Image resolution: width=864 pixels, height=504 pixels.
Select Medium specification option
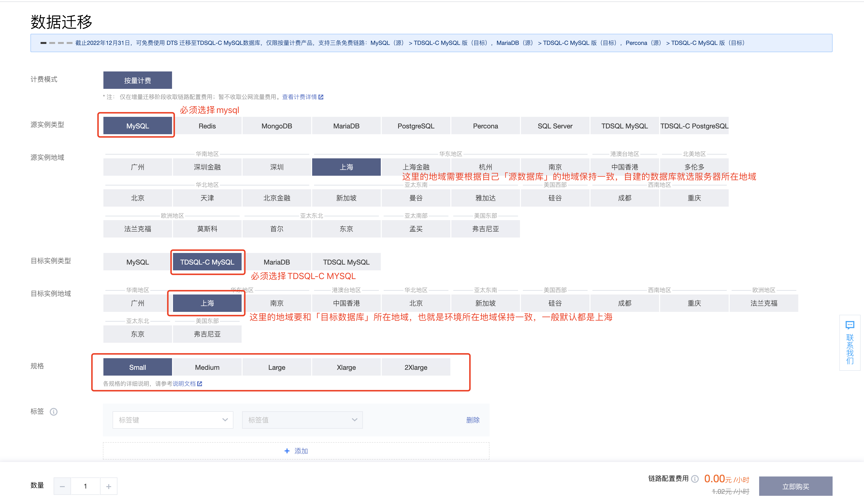207,367
